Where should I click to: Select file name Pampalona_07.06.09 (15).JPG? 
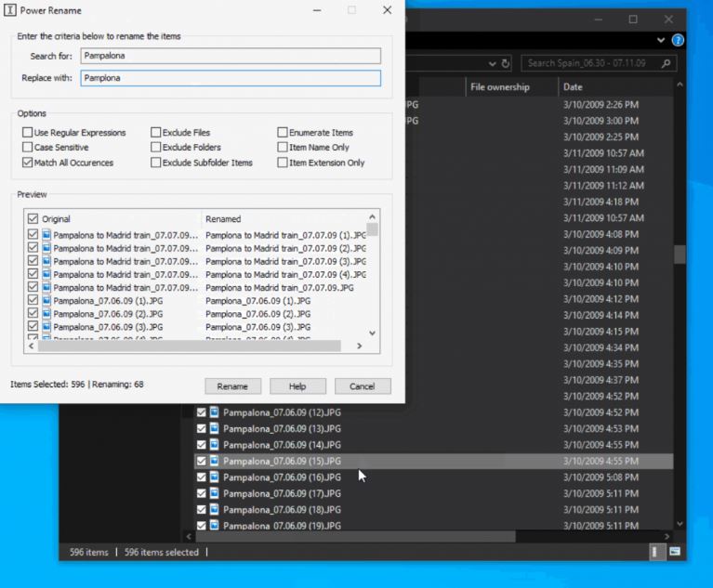coord(282,462)
